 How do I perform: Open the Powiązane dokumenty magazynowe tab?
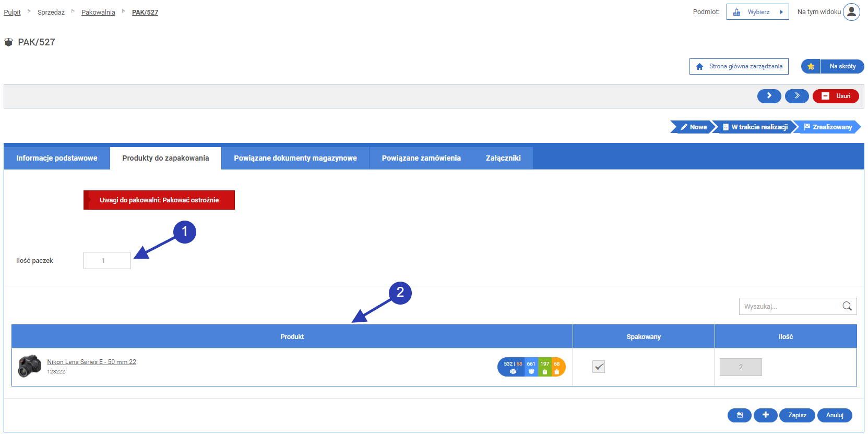click(x=295, y=158)
